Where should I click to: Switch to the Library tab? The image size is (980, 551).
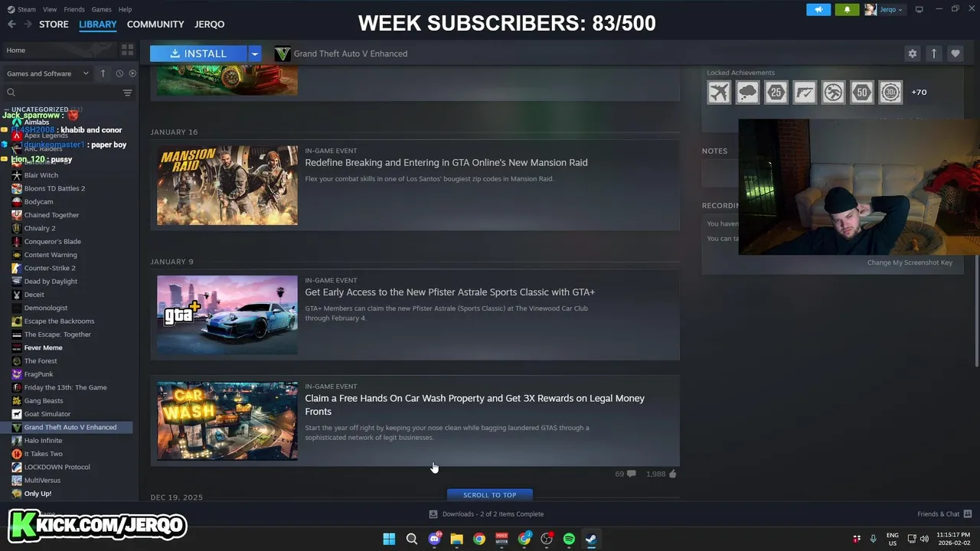click(98, 24)
